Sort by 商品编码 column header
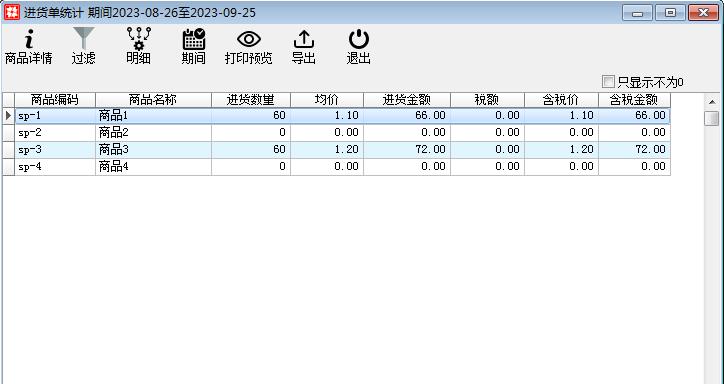Viewport: 724px width, 384px height. 55,100
